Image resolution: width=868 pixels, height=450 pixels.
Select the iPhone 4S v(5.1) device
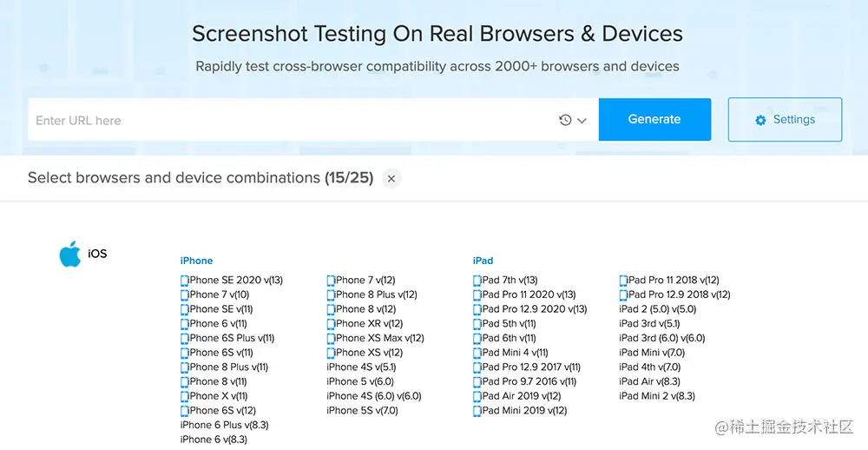pyautogui.click(x=361, y=367)
